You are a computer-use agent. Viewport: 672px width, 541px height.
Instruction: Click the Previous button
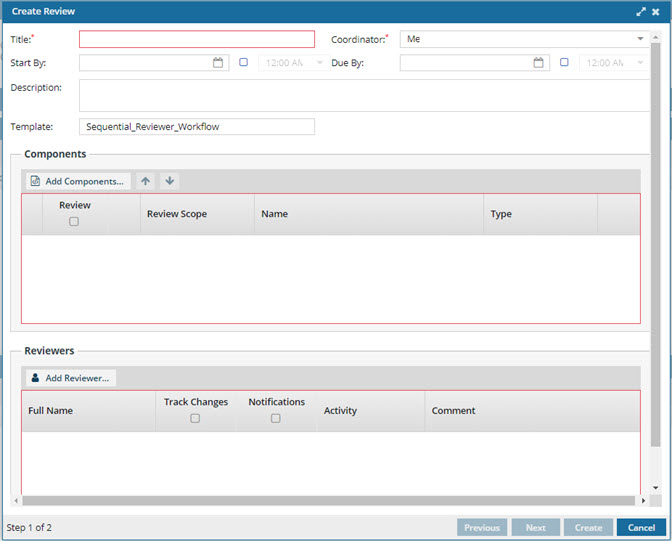(482, 527)
